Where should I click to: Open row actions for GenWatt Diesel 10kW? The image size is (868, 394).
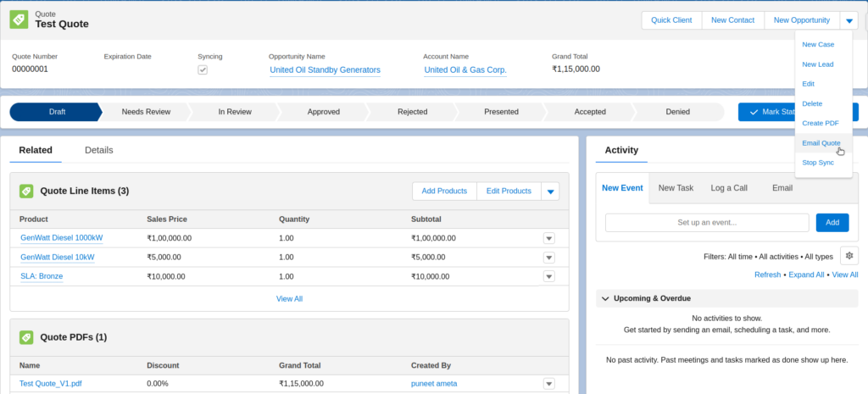point(548,257)
